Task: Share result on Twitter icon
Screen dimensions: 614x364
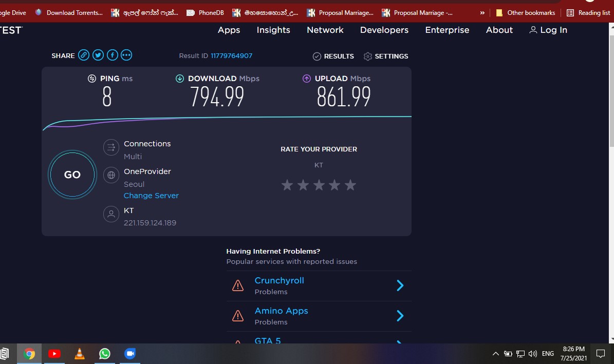Action: [98, 55]
